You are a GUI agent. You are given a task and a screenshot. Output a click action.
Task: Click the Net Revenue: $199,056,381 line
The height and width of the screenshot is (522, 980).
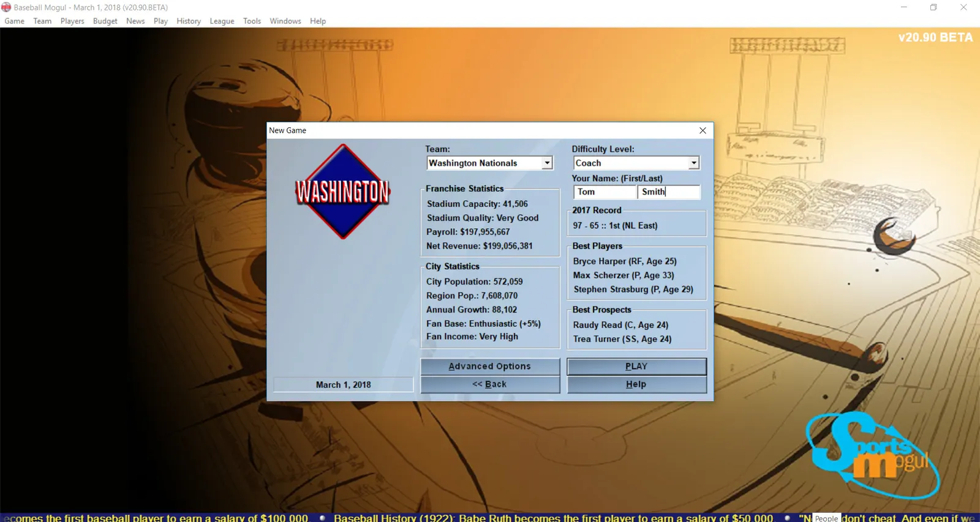[480, 246]
